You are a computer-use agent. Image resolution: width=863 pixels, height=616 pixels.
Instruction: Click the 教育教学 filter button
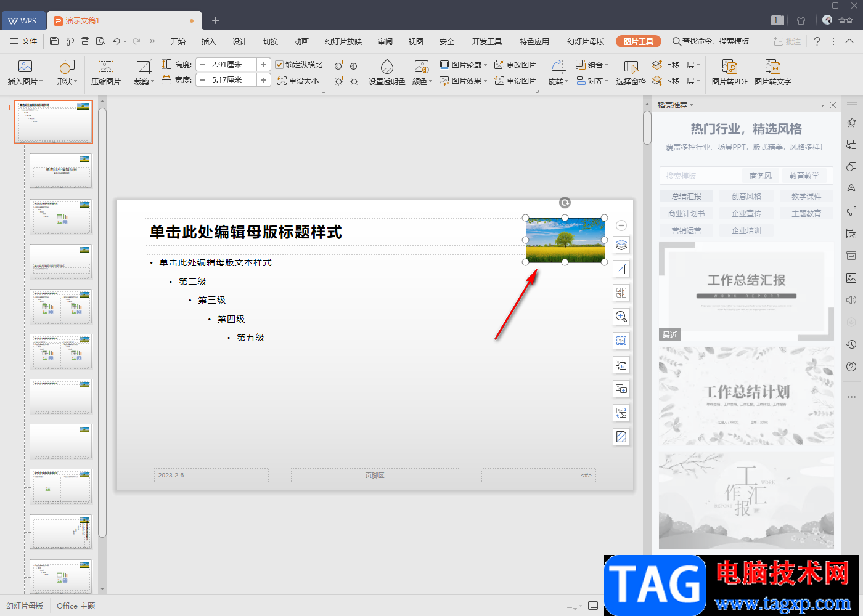click(x=804, y=176)
